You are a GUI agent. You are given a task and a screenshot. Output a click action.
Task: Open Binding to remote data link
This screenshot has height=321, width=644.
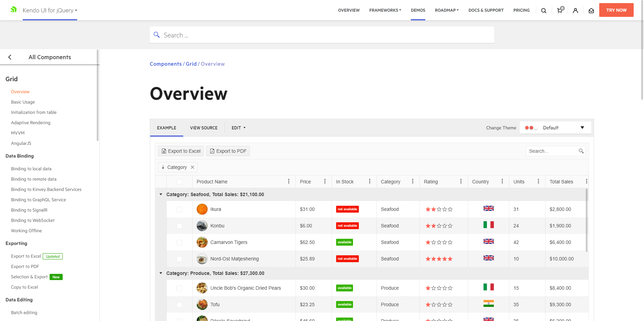pos(34,179)
